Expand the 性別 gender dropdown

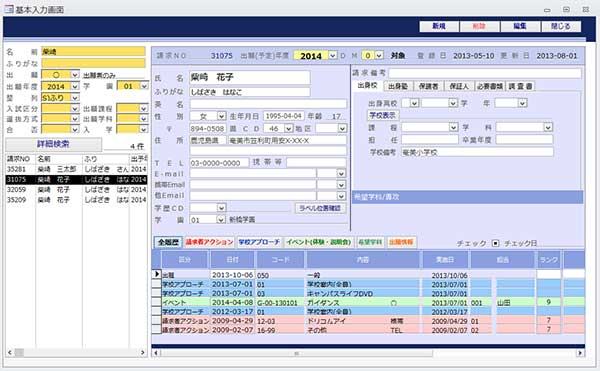pos(221,116)
